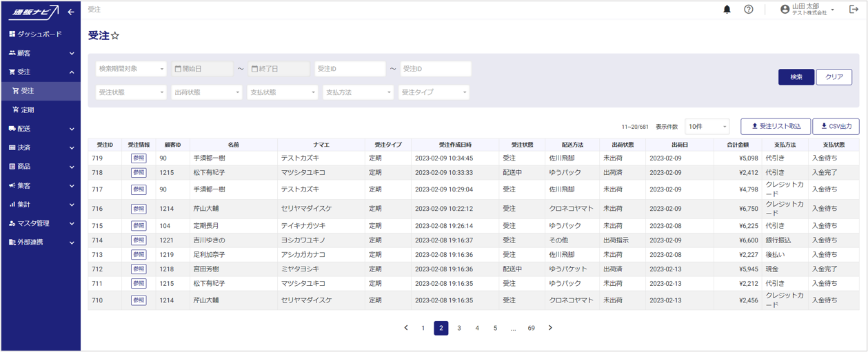Expand the 顧客 sidebar section
Viewport: 868px width, 352px height.
[40, 53]
